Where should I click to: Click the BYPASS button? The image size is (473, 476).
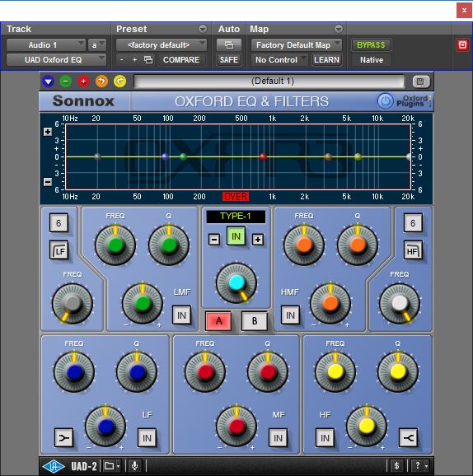[371, 45]
